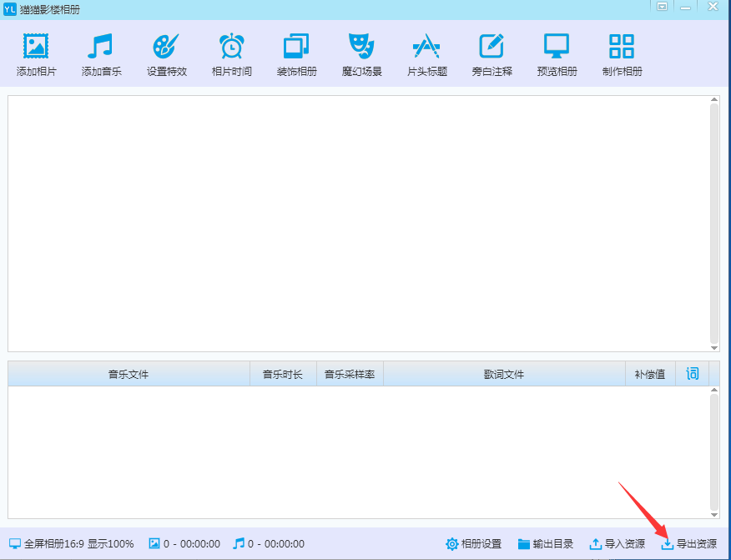Click the 补偿值 column header
This screenshot has height=560, width=731.
pos(649,373)
